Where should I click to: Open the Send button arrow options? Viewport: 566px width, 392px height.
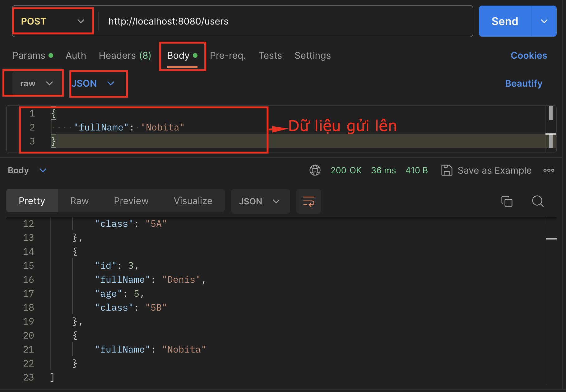click(544, 21)
